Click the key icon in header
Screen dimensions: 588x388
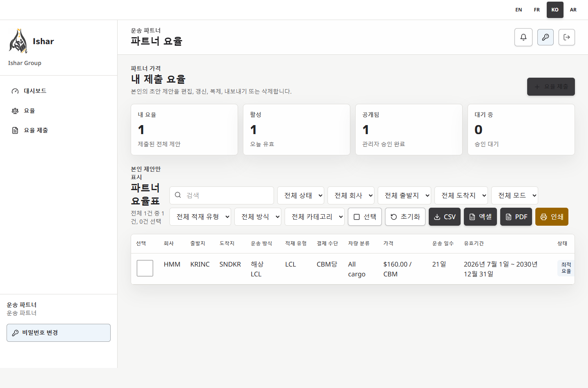point(546,37)
